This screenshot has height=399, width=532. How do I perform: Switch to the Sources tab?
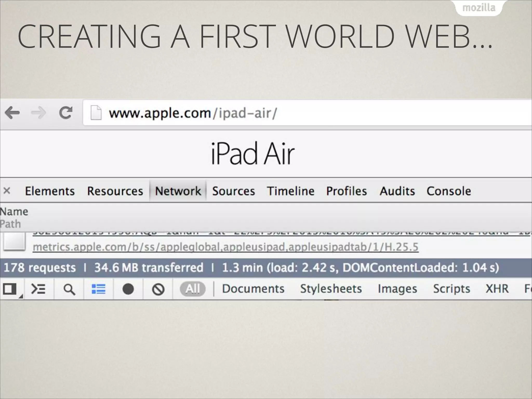click(234, 191)
